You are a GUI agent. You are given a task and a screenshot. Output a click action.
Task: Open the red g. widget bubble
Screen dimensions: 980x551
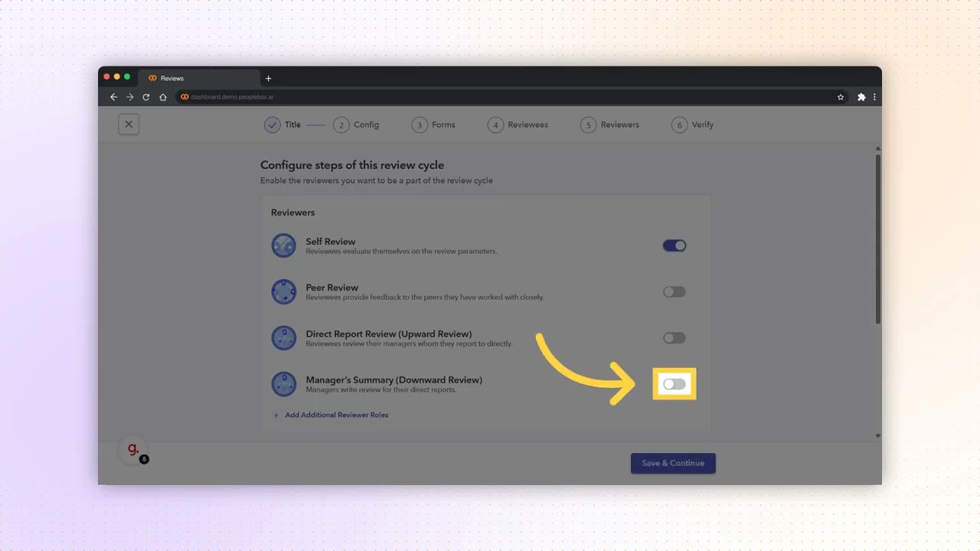coord(133,451)
